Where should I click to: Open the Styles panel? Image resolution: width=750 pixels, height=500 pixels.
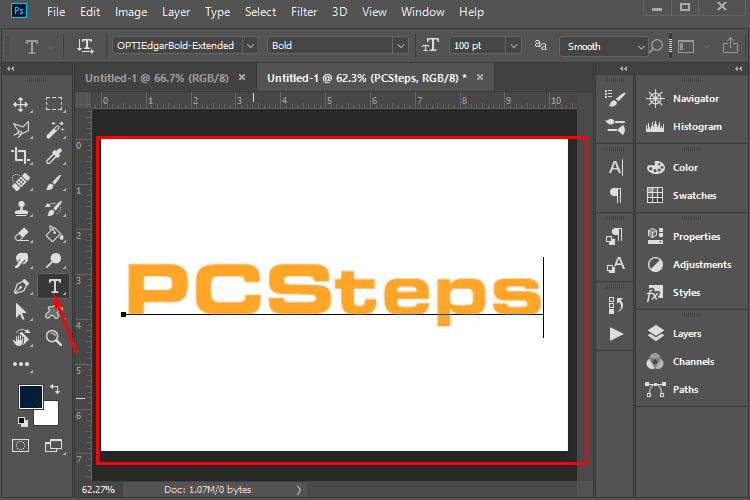673,293
